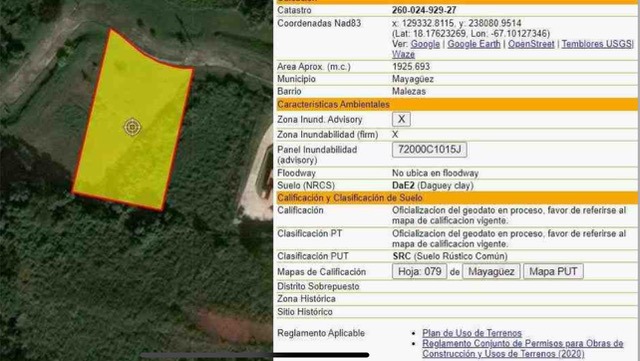Select the area value 1925.693

[411, 67]
